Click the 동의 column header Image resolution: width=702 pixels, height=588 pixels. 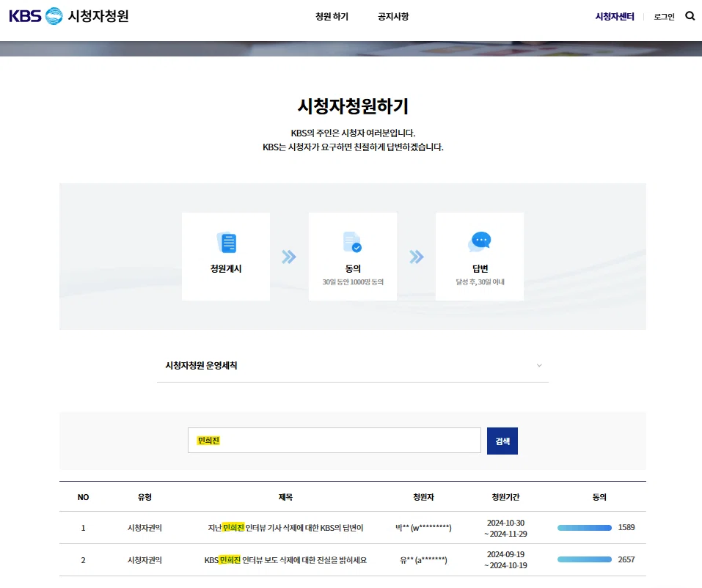pyautogui.click(x=599, y=497)
